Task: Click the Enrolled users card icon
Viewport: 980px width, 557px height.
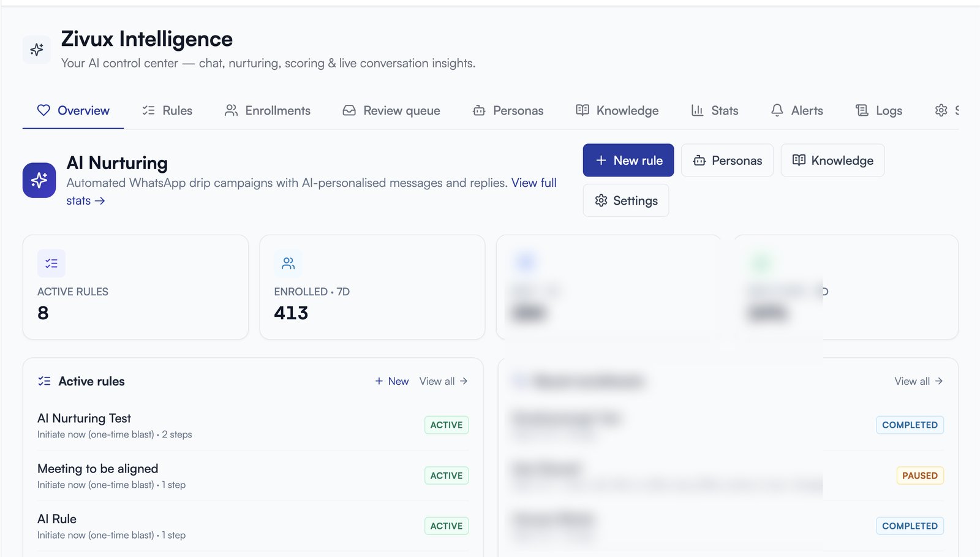Action: coord(288,263)
